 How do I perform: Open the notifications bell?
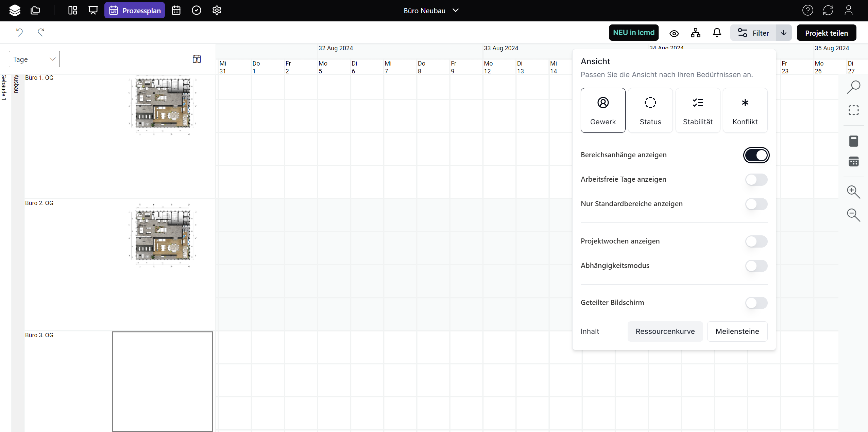point(717,33)
